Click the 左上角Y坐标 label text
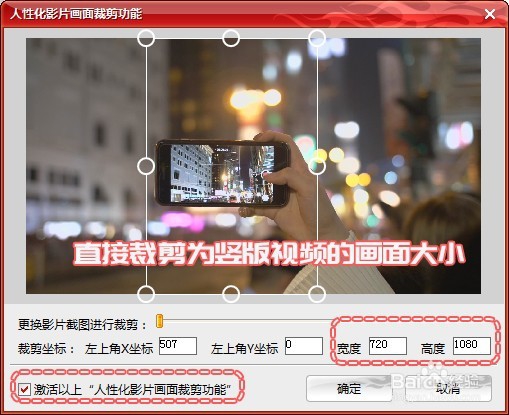Image resolution: width=509 pixels, height=415 pixels. [x=245, y=349]
